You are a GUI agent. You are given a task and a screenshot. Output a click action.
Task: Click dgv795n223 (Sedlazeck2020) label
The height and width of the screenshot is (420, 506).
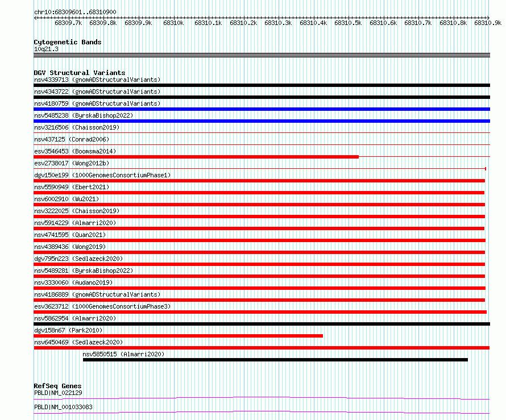(78, 259)
